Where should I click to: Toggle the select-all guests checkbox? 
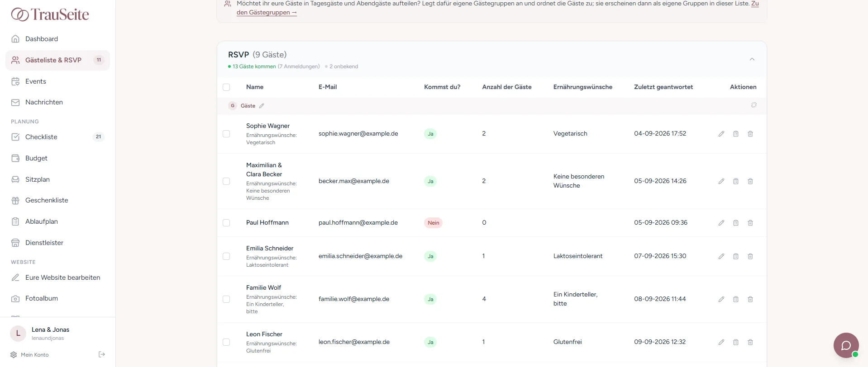[x=226, y=87]
